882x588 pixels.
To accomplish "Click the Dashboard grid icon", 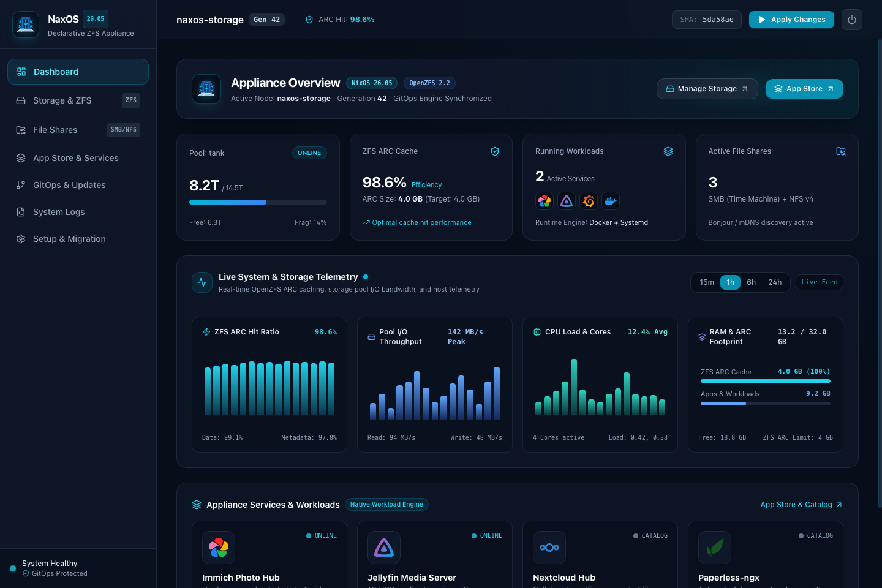I will coord(21,72).
